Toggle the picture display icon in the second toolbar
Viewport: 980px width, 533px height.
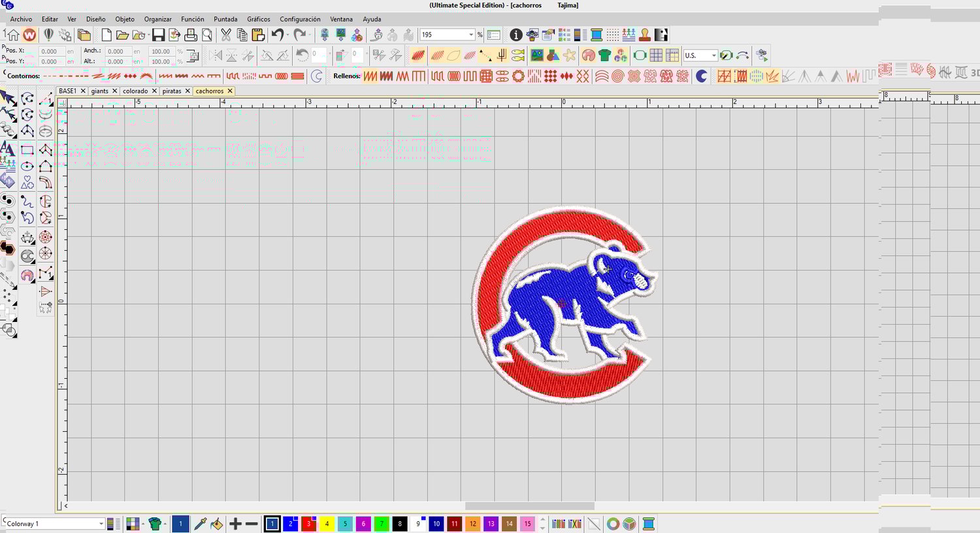(537, 56)
